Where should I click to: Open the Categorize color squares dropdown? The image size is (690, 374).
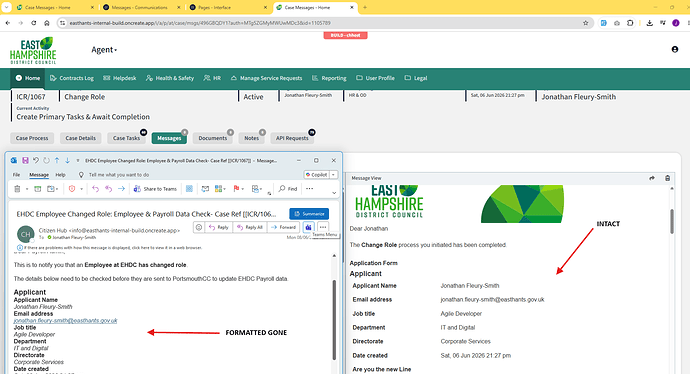tap(220, 189)
